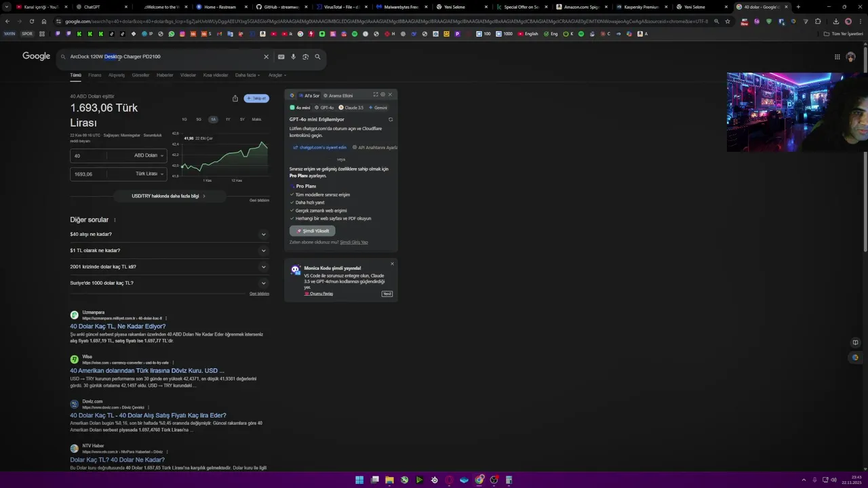The width and height of the screenshot is (868, 488).
Task: Select the Claude 3.5 model
Action: (351, 108)
